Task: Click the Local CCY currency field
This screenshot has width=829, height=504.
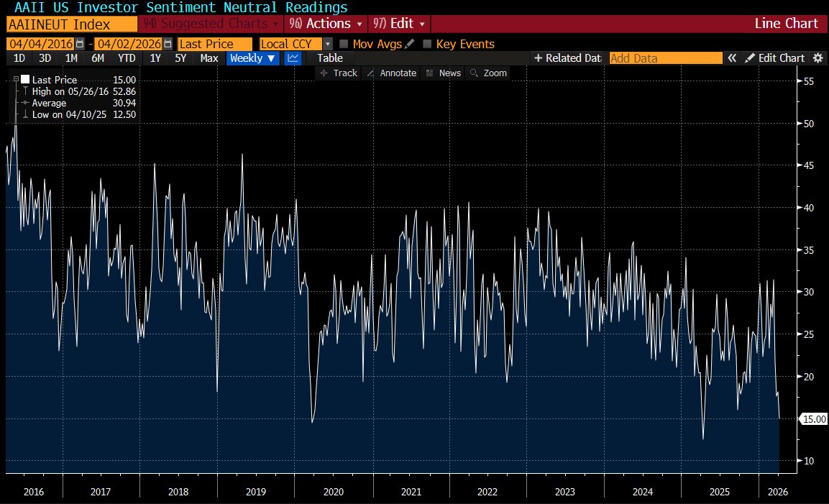Action: tap(290, 44)
